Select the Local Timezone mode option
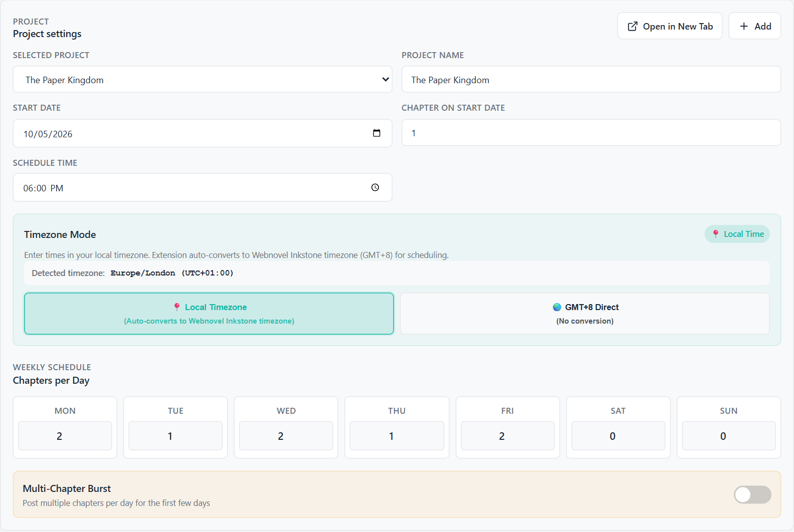 209,314
